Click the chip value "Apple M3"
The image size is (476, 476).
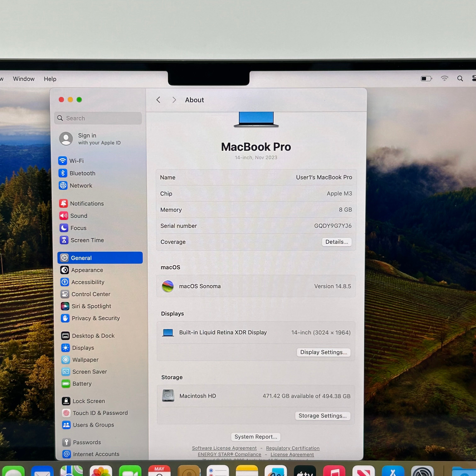click(339, 193)
